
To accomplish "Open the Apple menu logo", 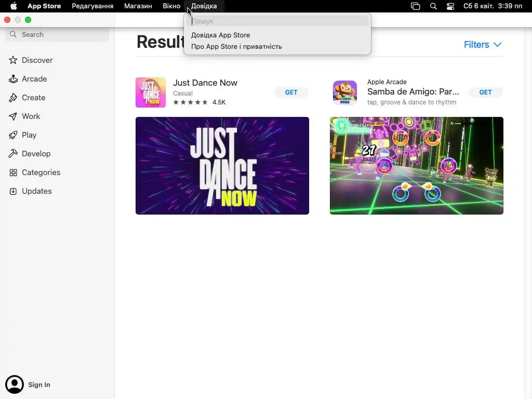I will (x=14, y=6).
